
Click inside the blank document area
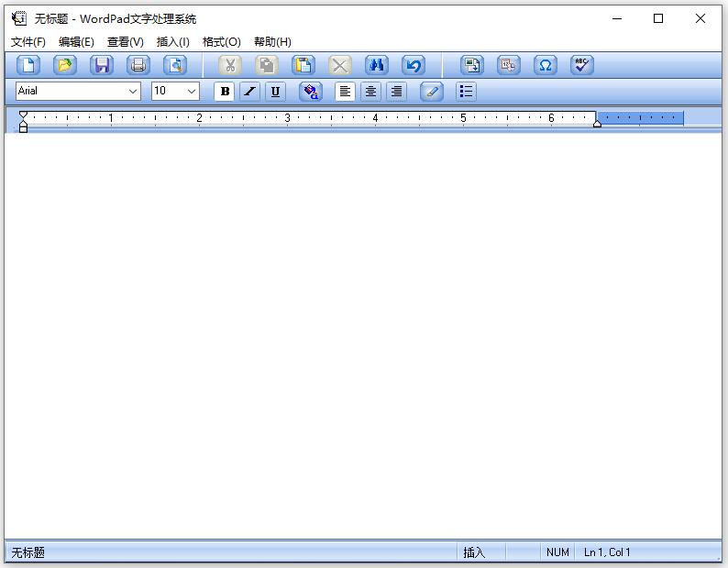pyautogui.click(x=363, y=335)
